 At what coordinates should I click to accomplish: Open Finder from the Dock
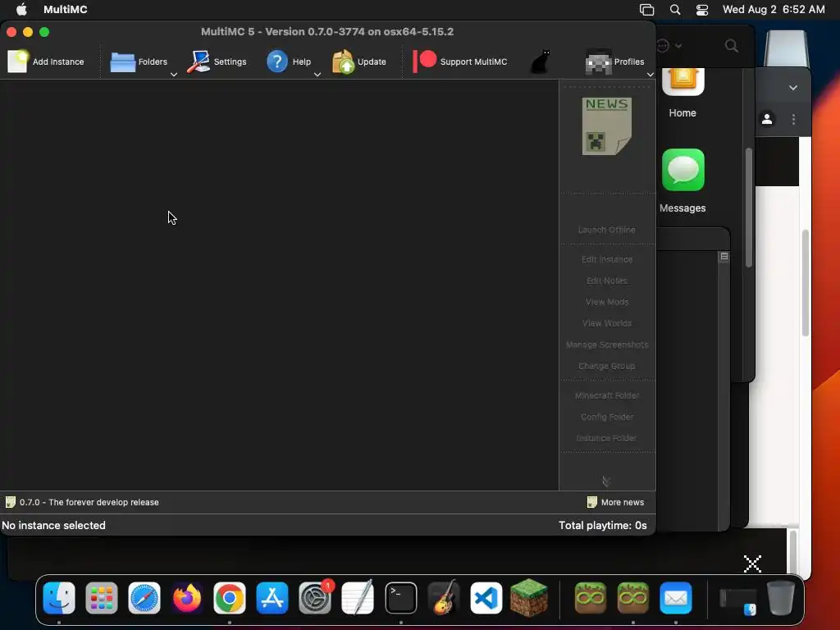pos(59,598)
